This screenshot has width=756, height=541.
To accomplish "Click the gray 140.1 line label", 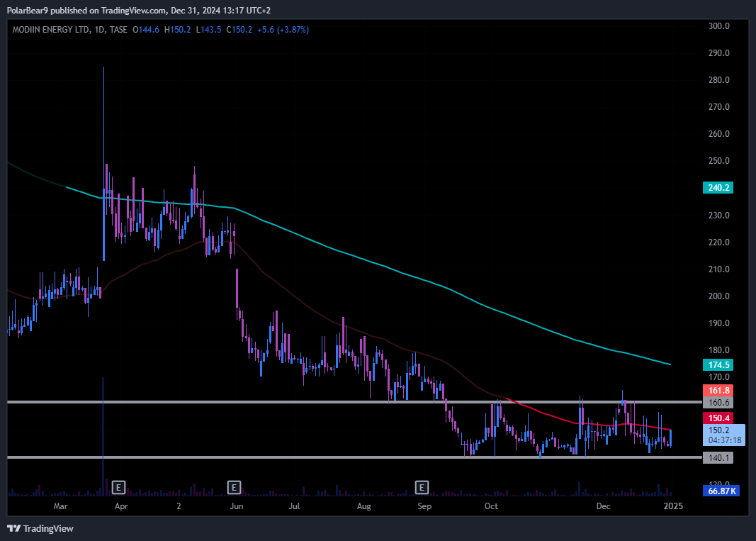I will coord(720,457).
